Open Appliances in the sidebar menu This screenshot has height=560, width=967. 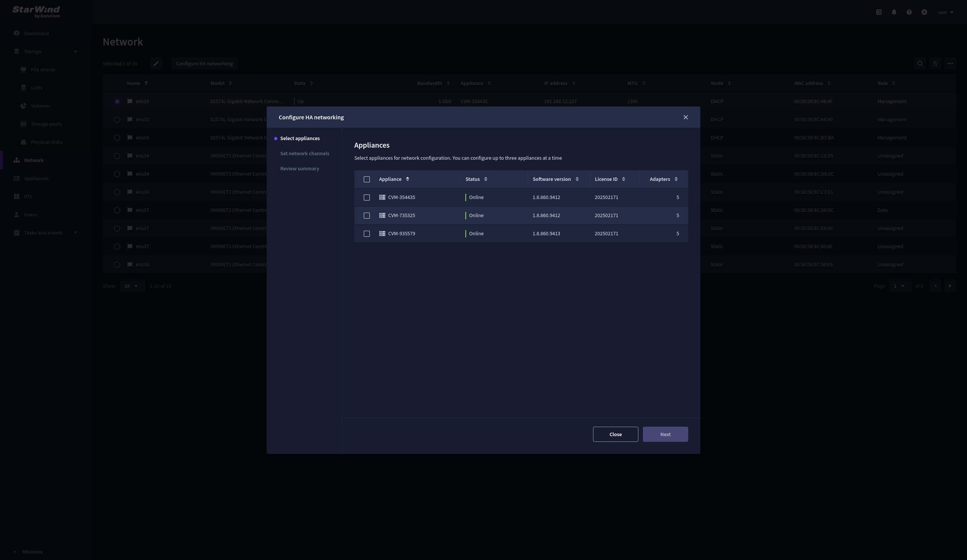click(36, 178)
